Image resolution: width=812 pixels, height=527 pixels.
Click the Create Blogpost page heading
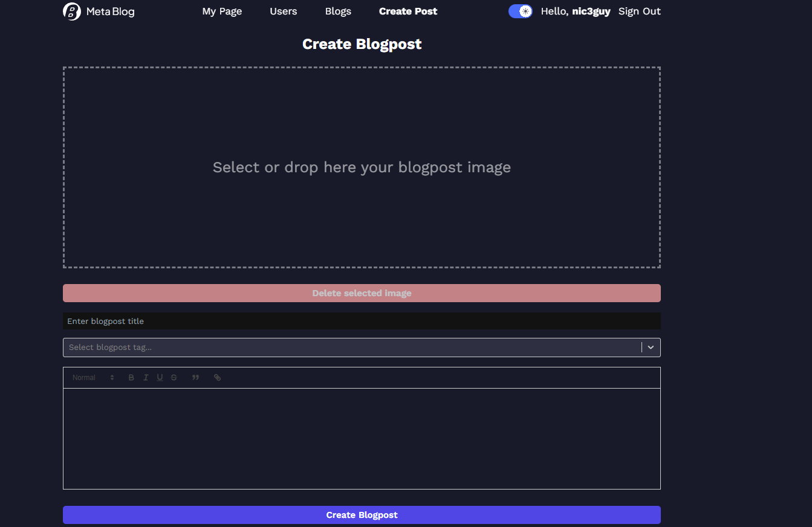pos(362,44)
